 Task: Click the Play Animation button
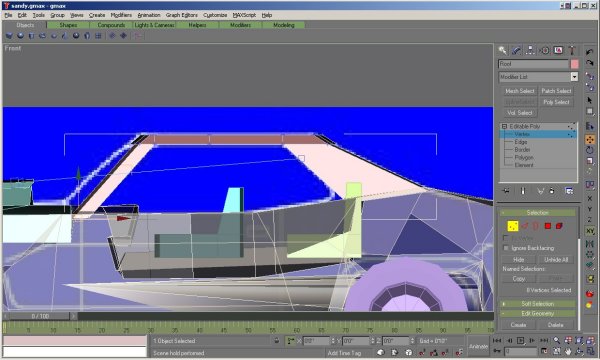point(520,340)
